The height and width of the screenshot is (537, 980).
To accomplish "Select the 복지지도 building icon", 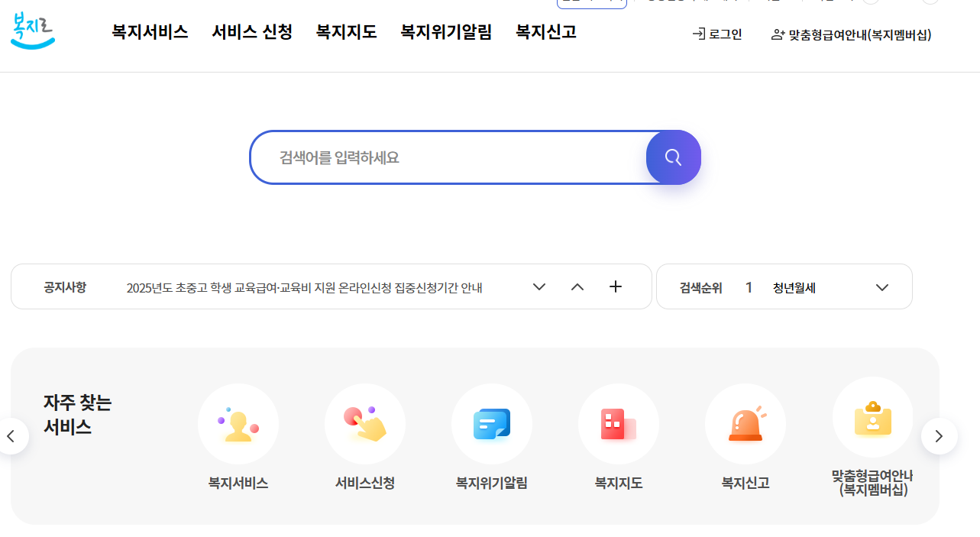I will [619, 424].
